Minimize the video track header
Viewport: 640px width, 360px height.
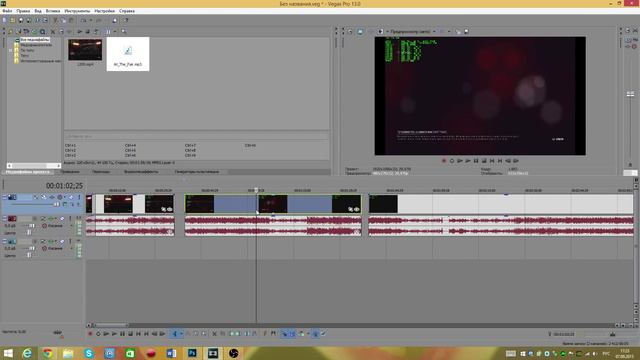4,196
